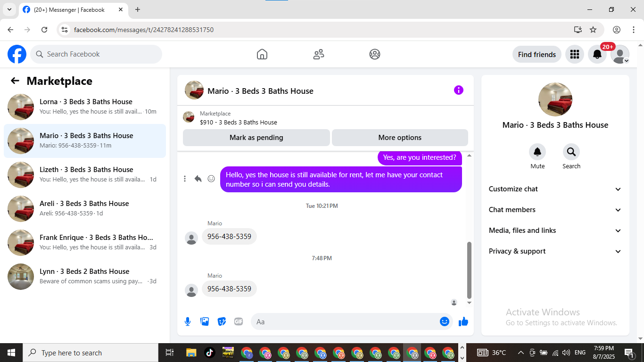This screenshot has width=644, height=362.
Task: Expand Privacy & support section
Action: pyautogui.click(x=555, y=251)
